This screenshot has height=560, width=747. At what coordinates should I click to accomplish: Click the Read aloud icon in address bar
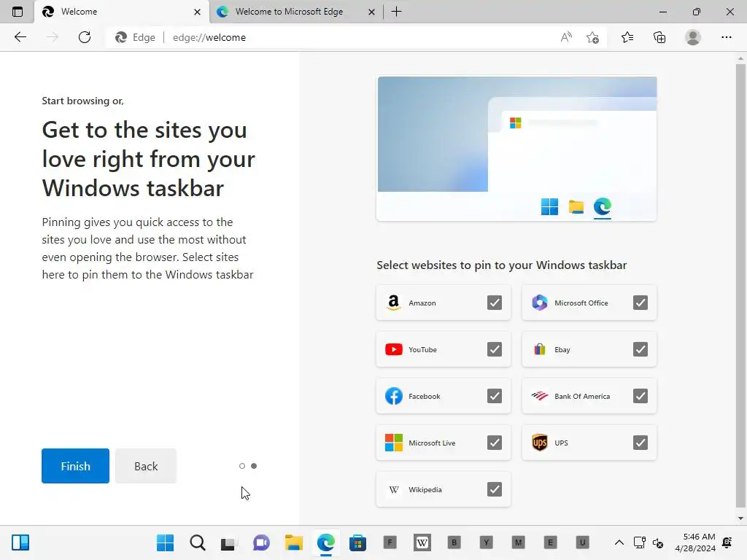tap(566, 37)
